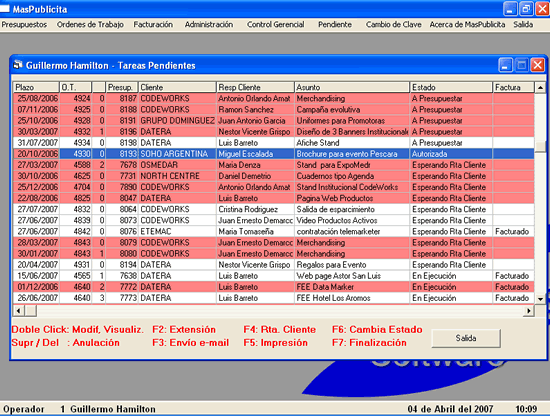Screen dimensions: 550x416
Task: Select the Diseño de 3 Banners Institucionales row
Action: coord(274,132)
